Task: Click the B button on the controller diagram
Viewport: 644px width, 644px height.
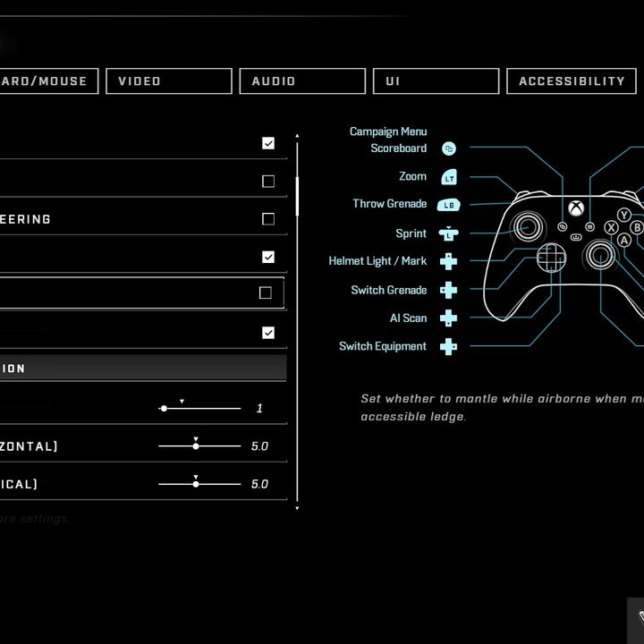Action: tap(637, 227)
